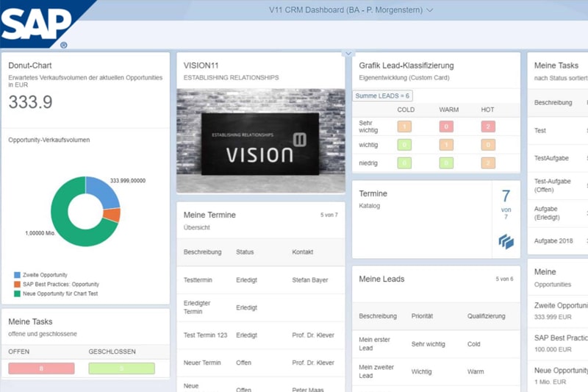
Task: Select the Testtermin row
Action: [261, 279]
